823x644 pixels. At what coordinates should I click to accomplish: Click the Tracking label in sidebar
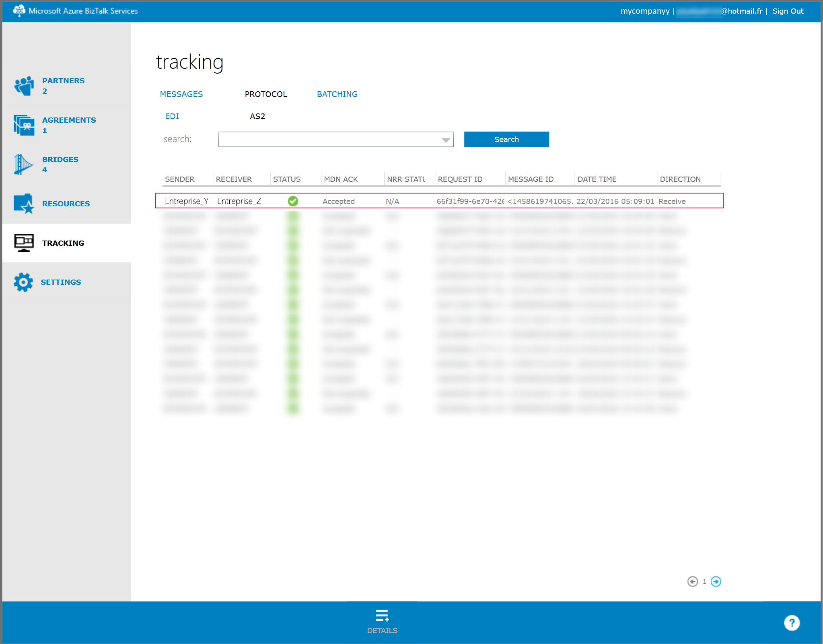click(63, 243)
